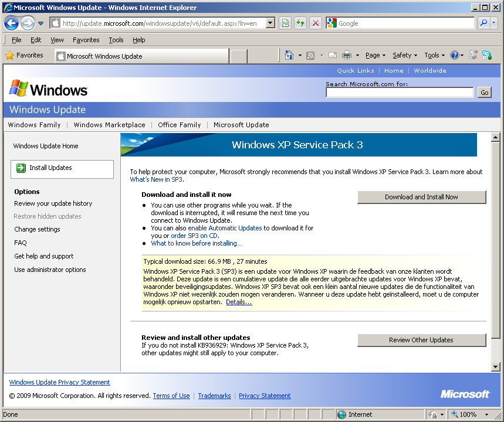Image resolution: width=504 pixels, height=422 pixels.
Task: Click the Forward navigation arrow
Action: pos(28,23)
